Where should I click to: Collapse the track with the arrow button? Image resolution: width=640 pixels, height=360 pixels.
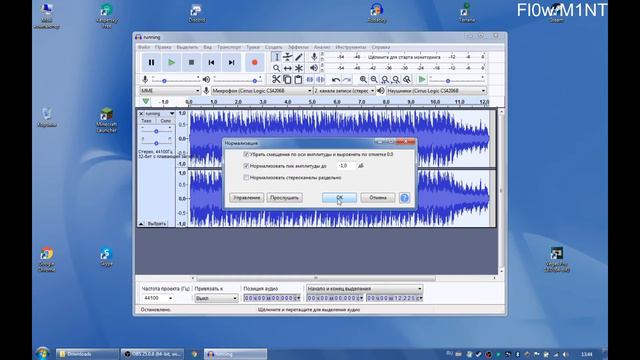pyautogui.click(x=141, y=224)
